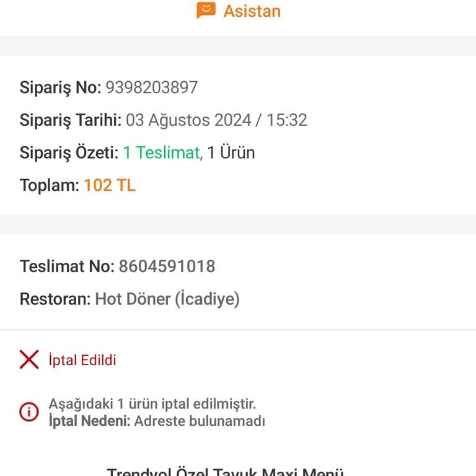Click order date 03 Ağustos 2024

(188, 120)
